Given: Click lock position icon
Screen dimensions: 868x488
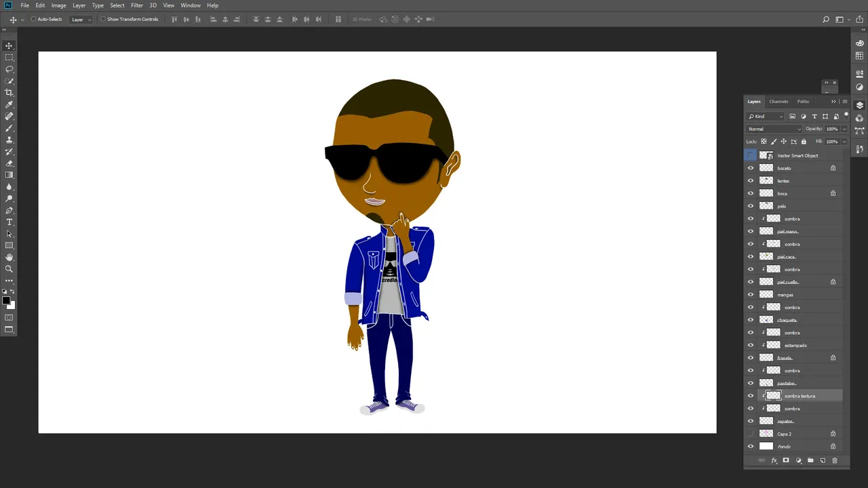Looking at the screenshot, I should (x=784, y=142).
